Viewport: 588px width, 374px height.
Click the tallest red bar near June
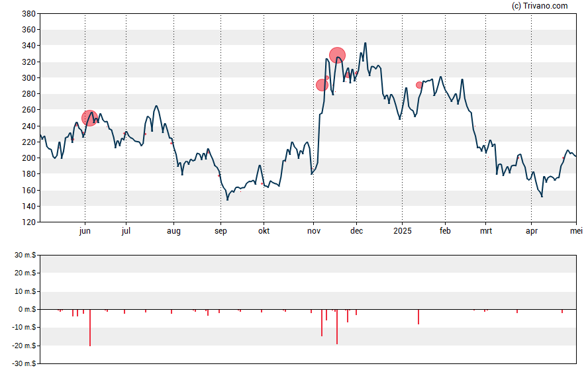coord(90,328)
